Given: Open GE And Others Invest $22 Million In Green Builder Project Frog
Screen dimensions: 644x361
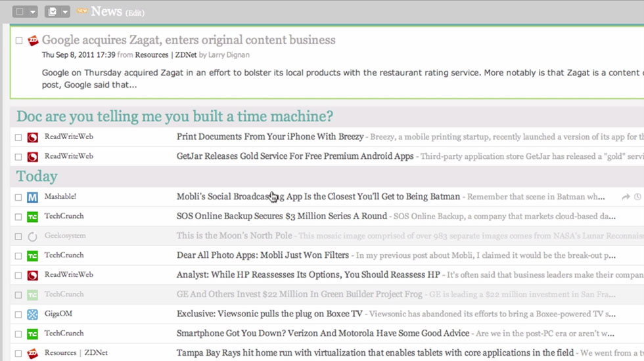Looking at the screenshot, I should tap(300, 294).
